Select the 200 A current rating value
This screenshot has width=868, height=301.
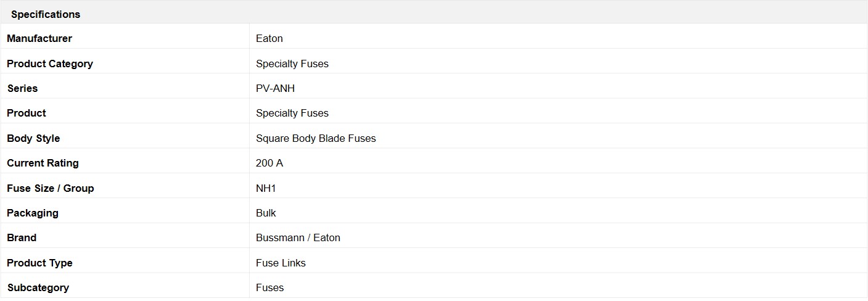(x=269, y=163)
